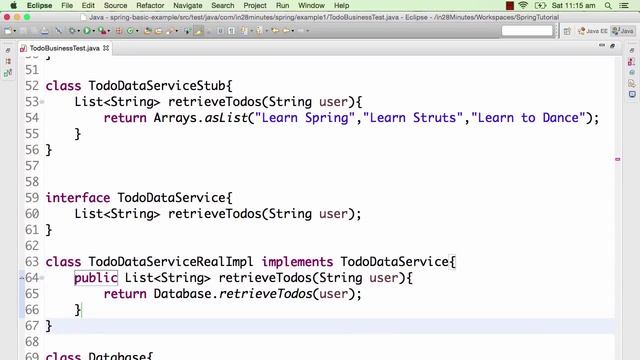Toggle Show Whitespace Characters icon
Viewport: 640px width, 360px height.
(231, 31)
